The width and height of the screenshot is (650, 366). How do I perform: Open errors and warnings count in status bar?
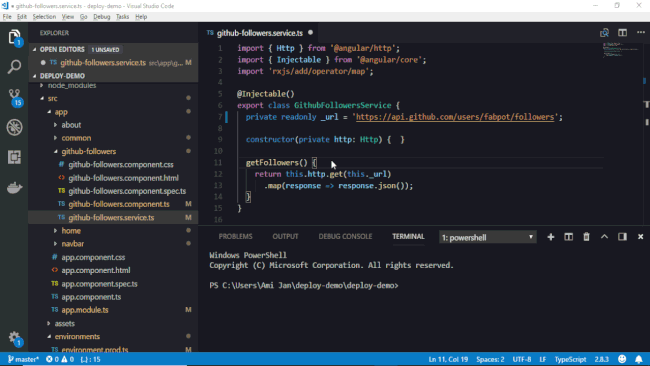(60, 359)
